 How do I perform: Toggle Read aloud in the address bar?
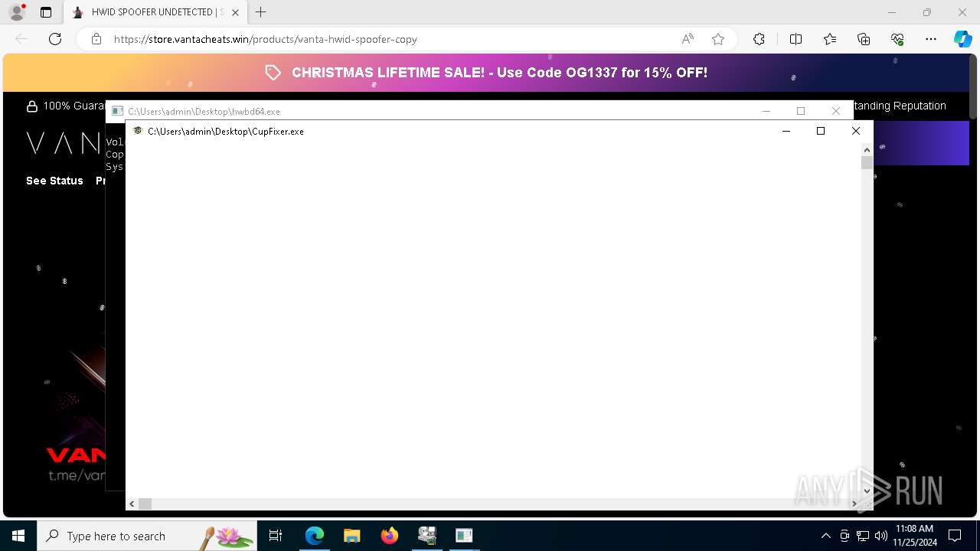tap(688, 39)
